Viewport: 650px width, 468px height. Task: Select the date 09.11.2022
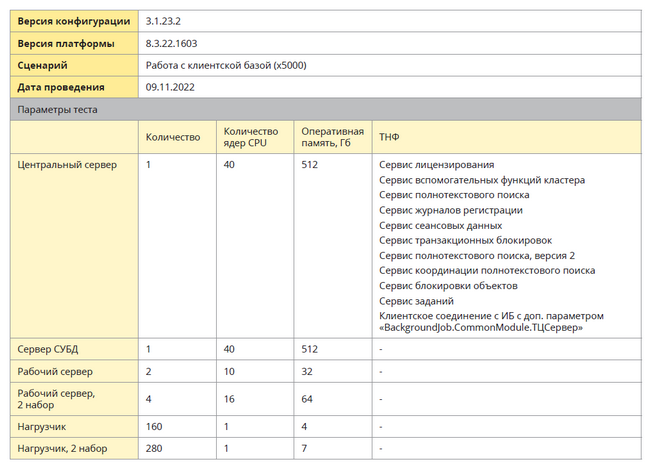pos(170,87)
